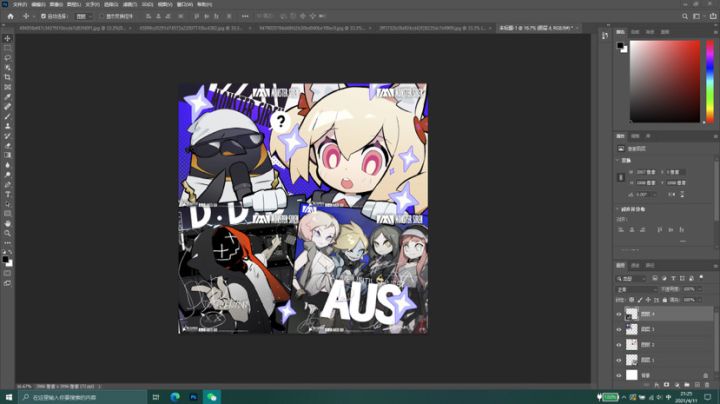Screen dimensions: 720x404
Task: Toggle the show transform controls checkbox
Action: [x=102, y=16]
